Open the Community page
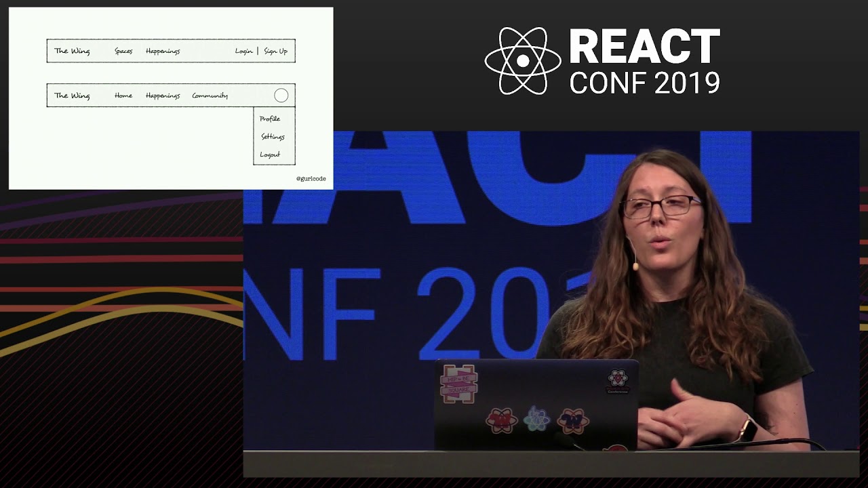 (x=210, y=96)
